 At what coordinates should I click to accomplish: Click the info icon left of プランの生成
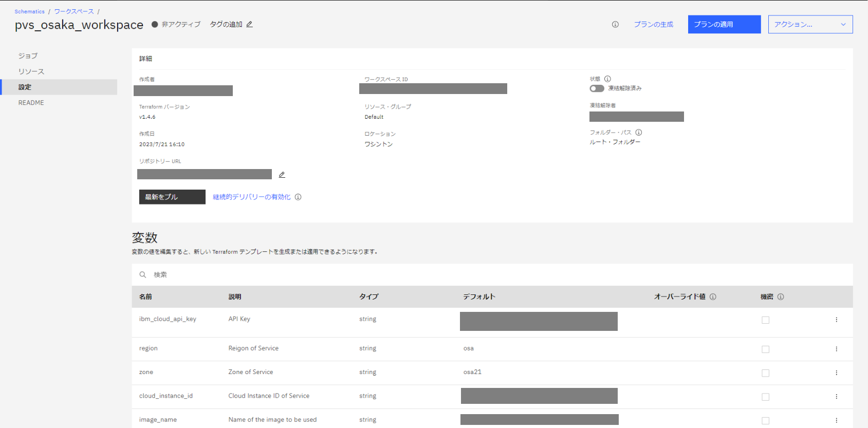[x=615, y=24]
